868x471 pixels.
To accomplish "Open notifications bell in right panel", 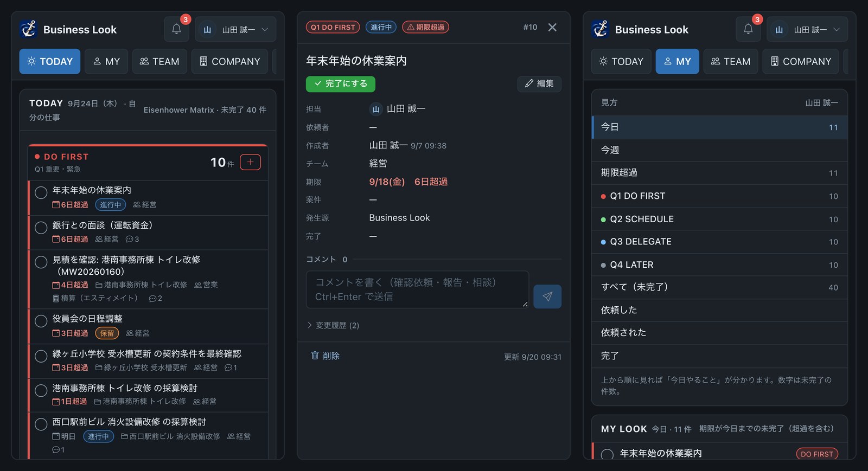I will 748,29.
